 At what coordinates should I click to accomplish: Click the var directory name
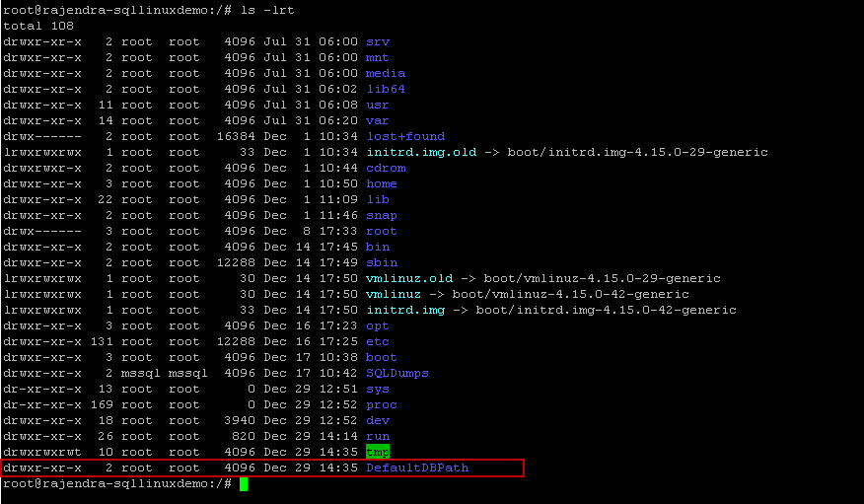378,120
